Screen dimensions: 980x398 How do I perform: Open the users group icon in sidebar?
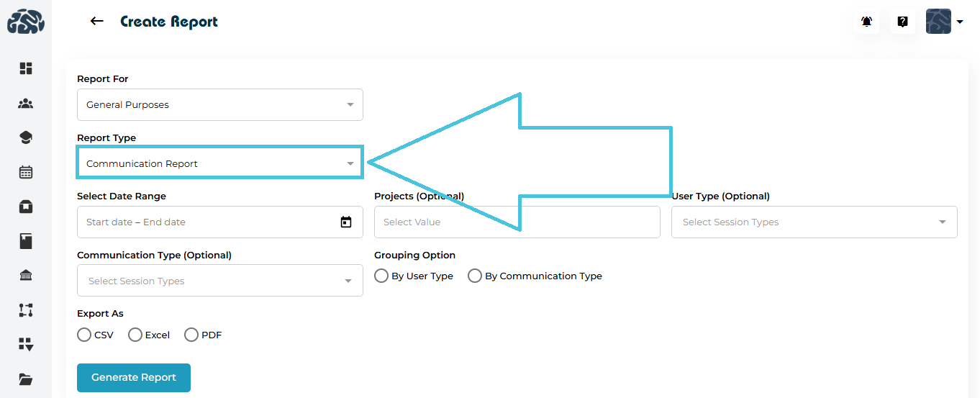pos(26,104)
